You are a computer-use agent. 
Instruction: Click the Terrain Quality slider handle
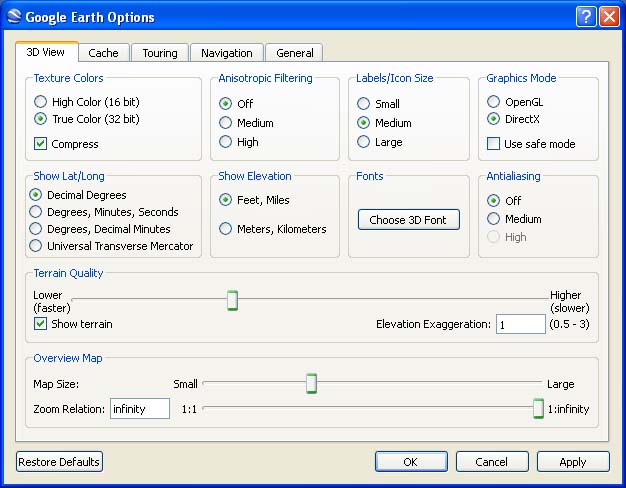(x=232, y=300)
